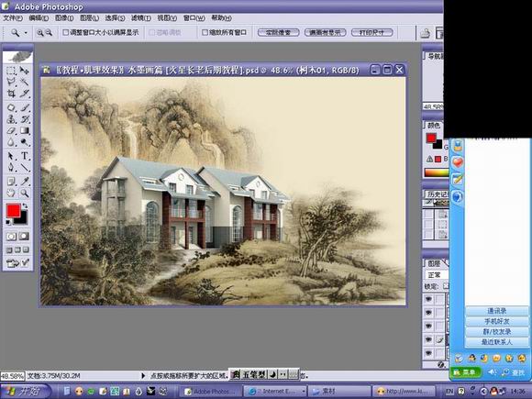
Task: Open the zoom tool preset dropdown arrow
Action: pyautogui.click(x=26, y=33)
